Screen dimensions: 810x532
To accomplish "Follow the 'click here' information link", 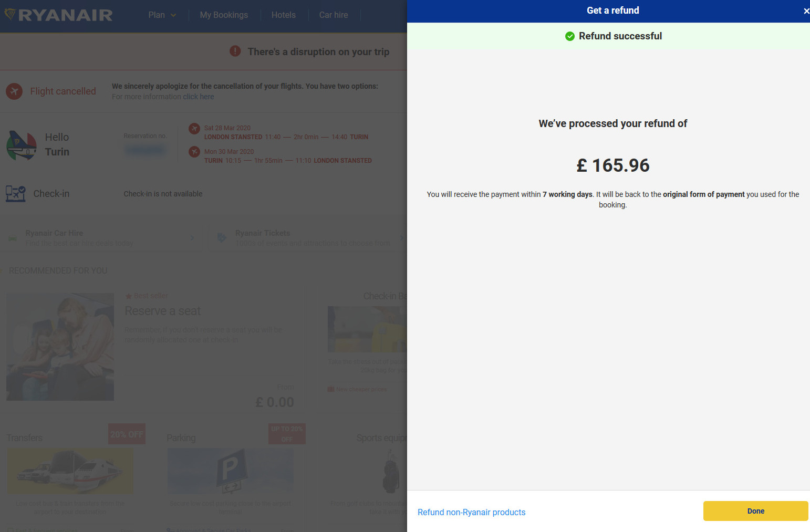I will click(x=198, y=97).
